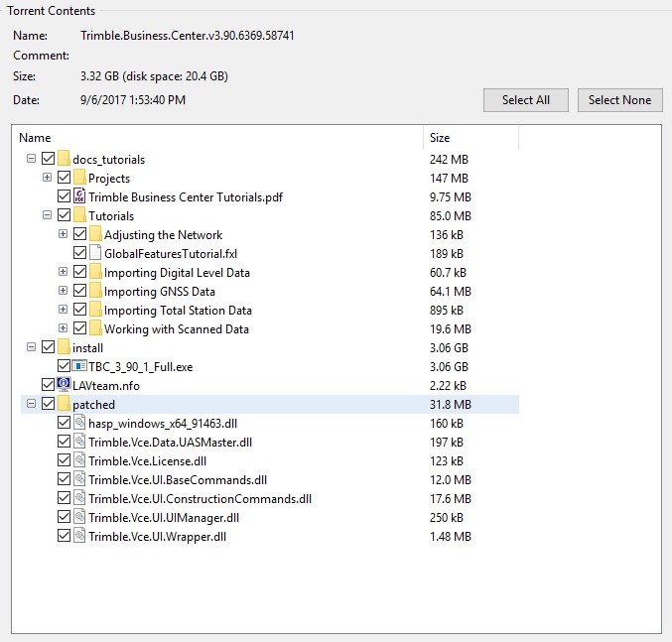Click the GlobalFeaturesTutorial.fxl file icon

pos(95,253)
